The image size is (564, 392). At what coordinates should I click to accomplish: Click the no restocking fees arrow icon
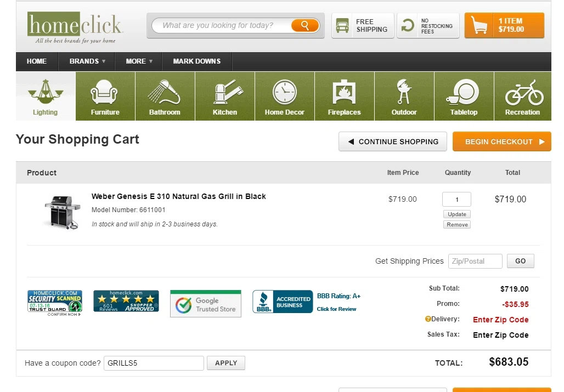[408, 26]
